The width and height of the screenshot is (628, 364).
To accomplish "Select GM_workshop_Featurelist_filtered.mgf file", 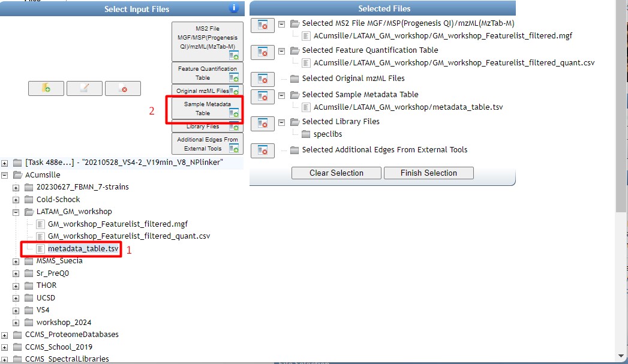I will [118, 224].
